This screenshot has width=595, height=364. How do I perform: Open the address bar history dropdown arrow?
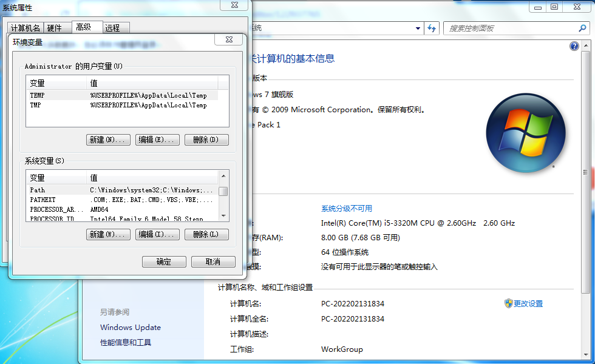pos(418,29)
